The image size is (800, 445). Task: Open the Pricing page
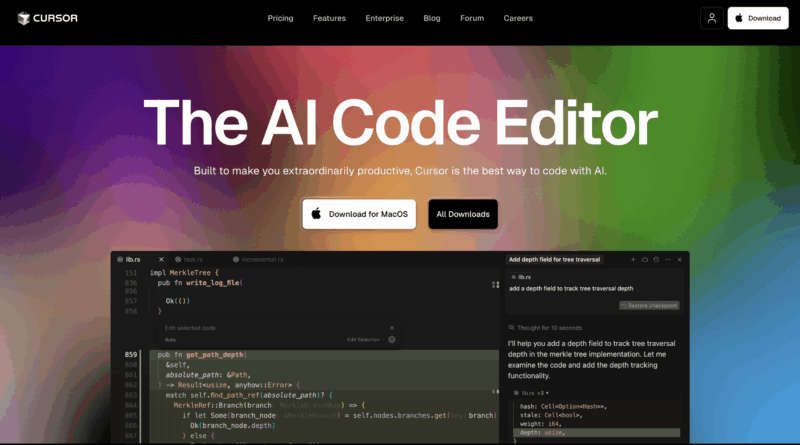pyautogui.click(x=280, y=18)
